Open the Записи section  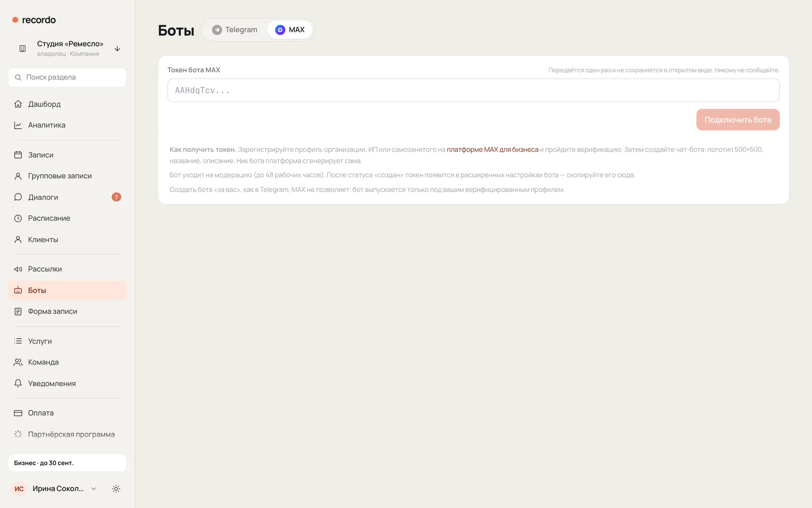[67, 155]
